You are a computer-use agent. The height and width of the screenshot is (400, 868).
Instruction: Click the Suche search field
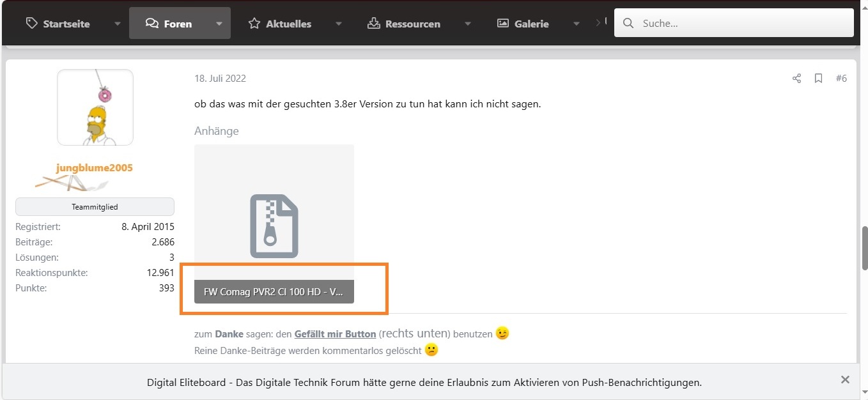734,23
